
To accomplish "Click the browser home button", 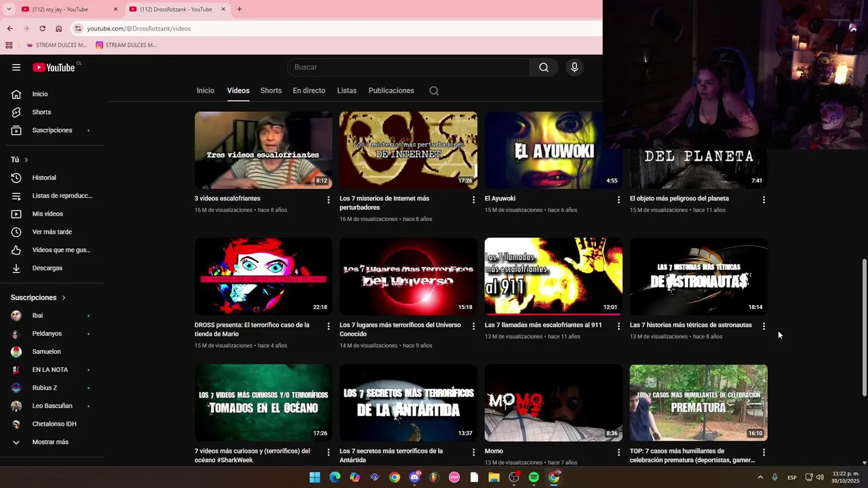I will pos(58,28).
